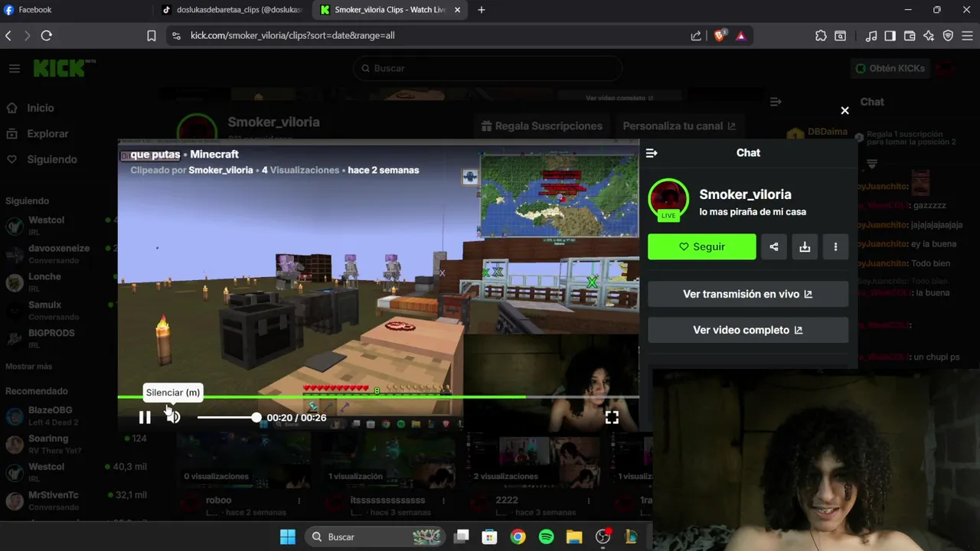This screenshot has width=980, height=551.
Task: Click Personaliza tu canal behind the popup
Action: pos(679,126)
